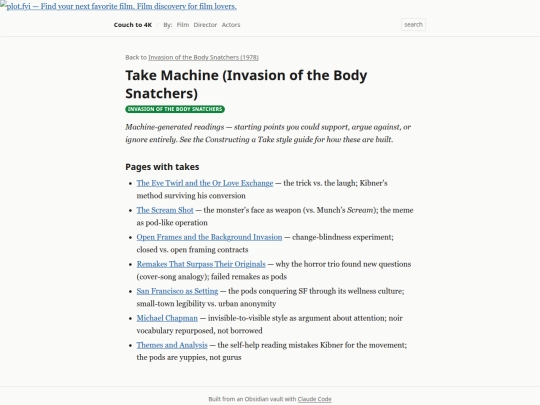The width and height of the screenshot is (540, 405).
Task: Click the text 'closed vs. open framing contracts'
Action: [193, 249]
